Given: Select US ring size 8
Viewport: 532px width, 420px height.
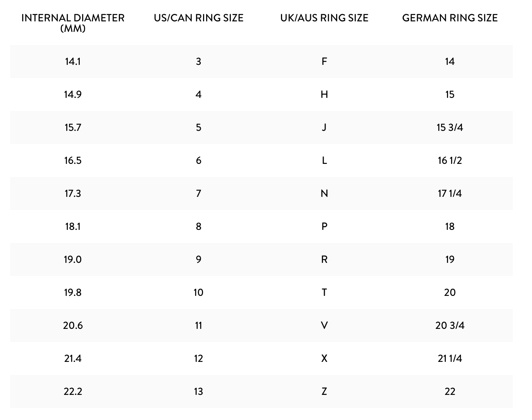Looking at the screenshot, I should point(199,226).
